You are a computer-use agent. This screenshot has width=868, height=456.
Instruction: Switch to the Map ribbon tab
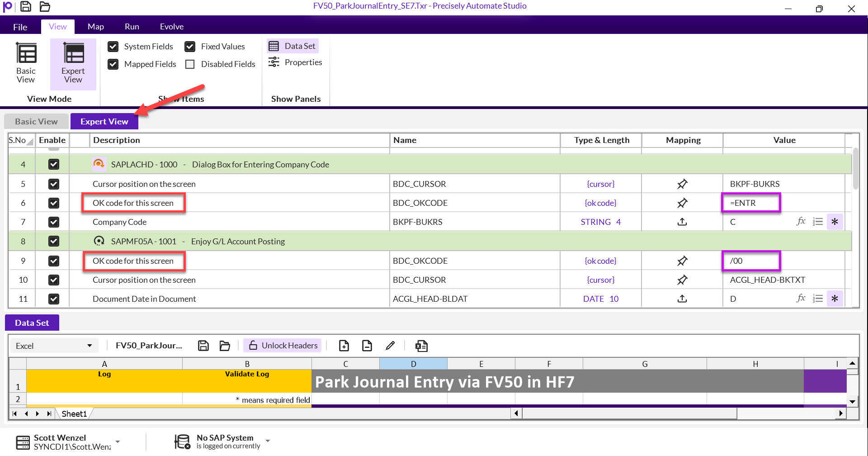click(95, 26)
